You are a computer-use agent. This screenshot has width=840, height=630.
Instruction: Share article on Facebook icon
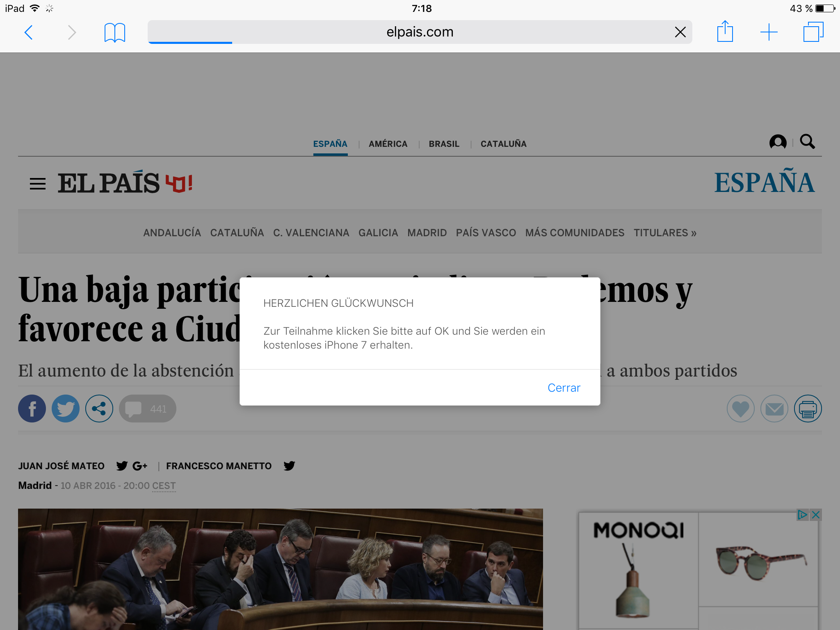(32, 409)
